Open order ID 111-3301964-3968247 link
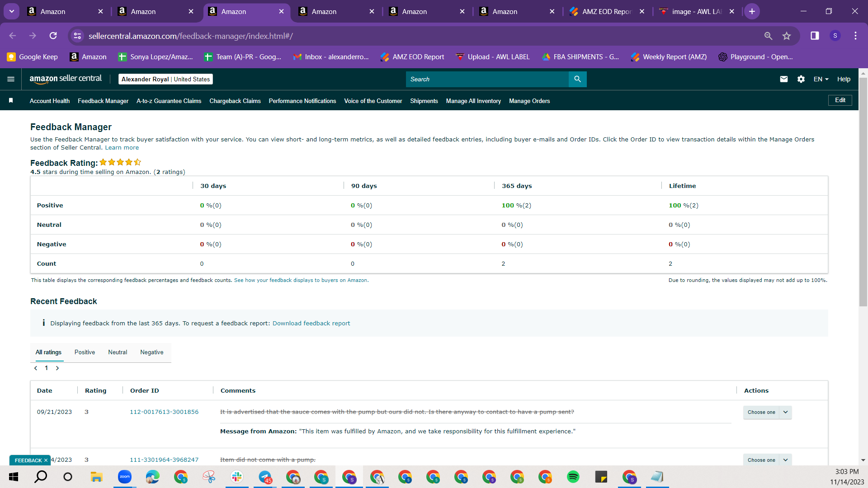The width and height of the screenshot is (868, 488). (164, 460)
